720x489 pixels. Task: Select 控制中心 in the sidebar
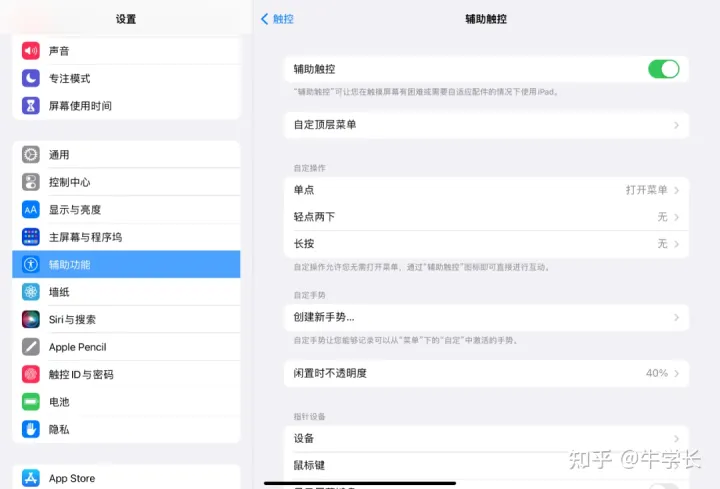[126, 182]
